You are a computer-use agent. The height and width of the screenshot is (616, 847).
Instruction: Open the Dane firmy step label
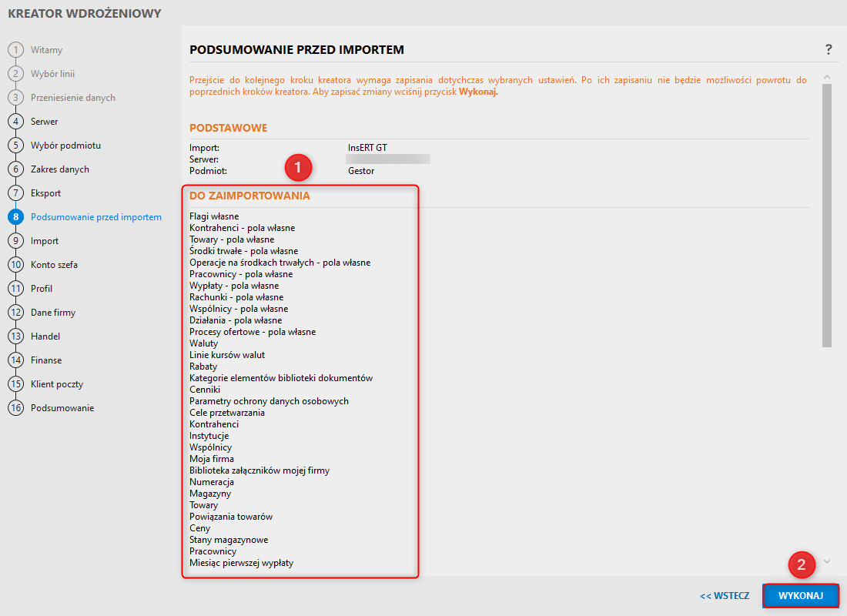(x=53, y=312)
